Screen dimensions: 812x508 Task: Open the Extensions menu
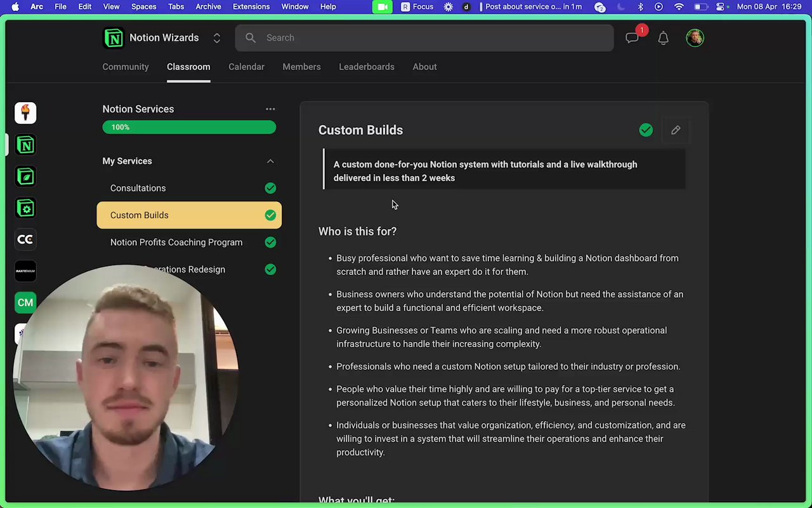click(x=251, y=7)
